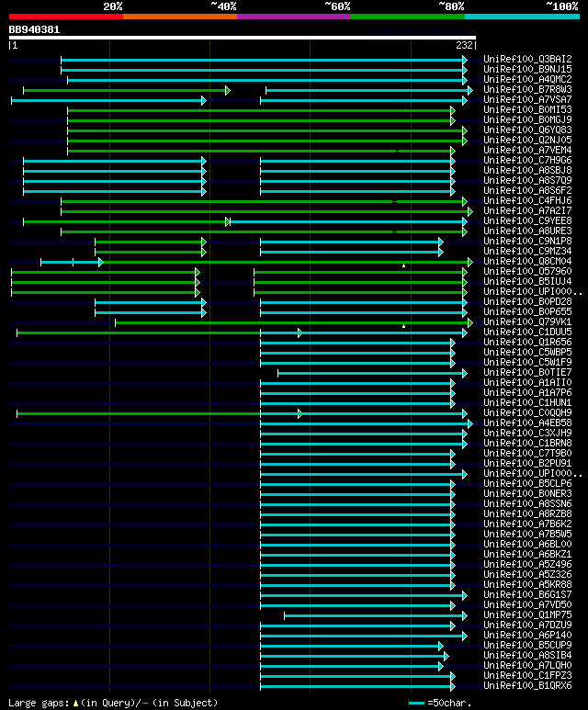Open hit UniRef100_B6G1S7
This screenshot has height=710, width=588.
tap(527, 594)
